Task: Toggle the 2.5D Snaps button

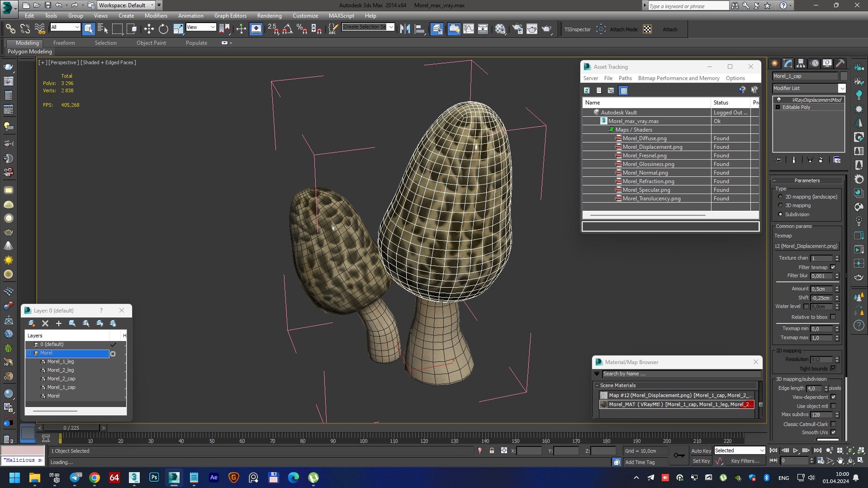Action: coord(273,29)
